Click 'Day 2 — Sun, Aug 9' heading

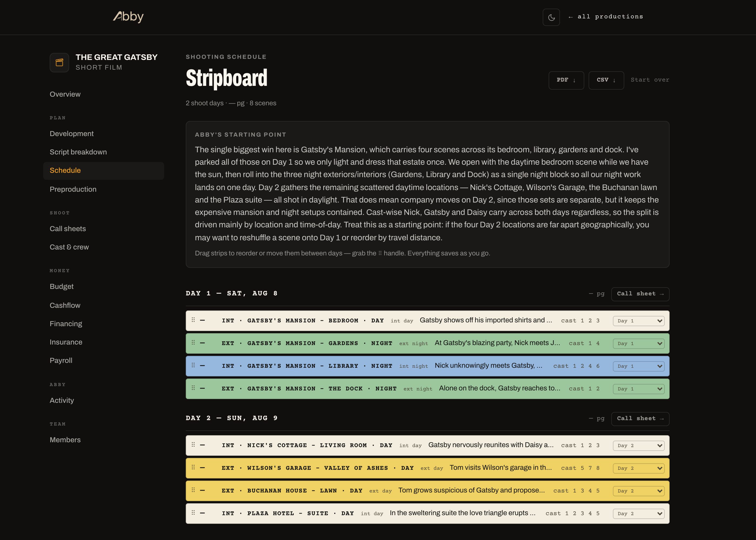click(232, 418)
